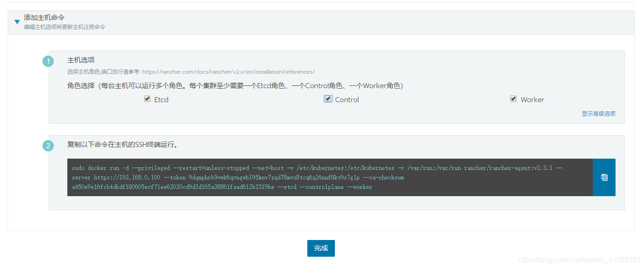Viewport: 644px width, 268px height.
Task: Toggle the Worker role checkbox
Action: point(513,99)
